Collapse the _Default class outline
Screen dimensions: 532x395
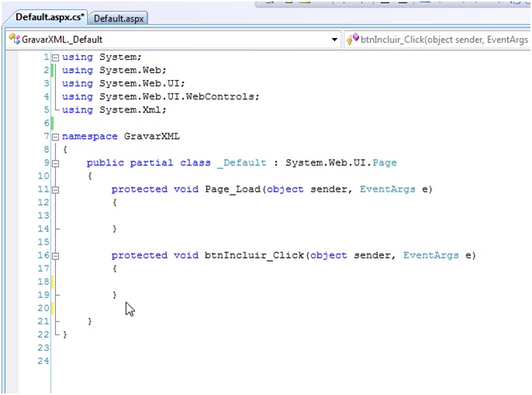[55, 163]
